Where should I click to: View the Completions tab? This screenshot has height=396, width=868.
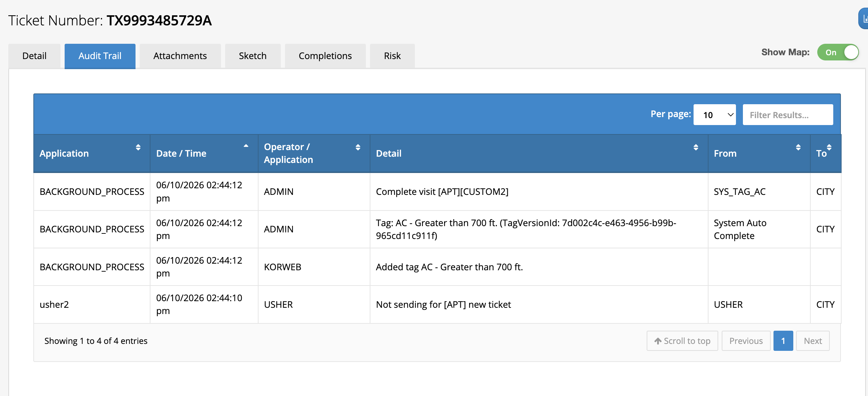tap(325, 56)
